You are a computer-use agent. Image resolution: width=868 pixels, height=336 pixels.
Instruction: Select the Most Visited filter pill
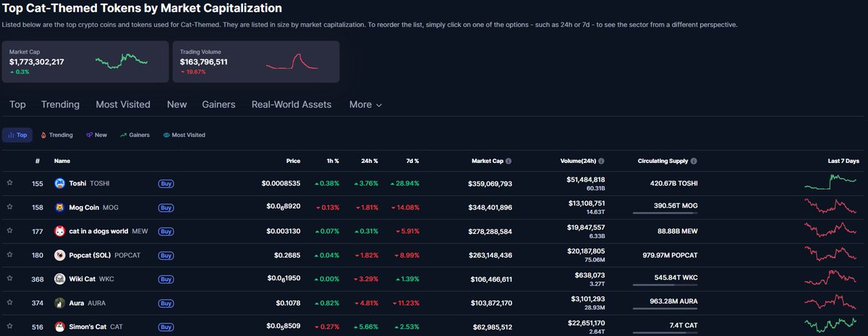[x=184, y=135]
